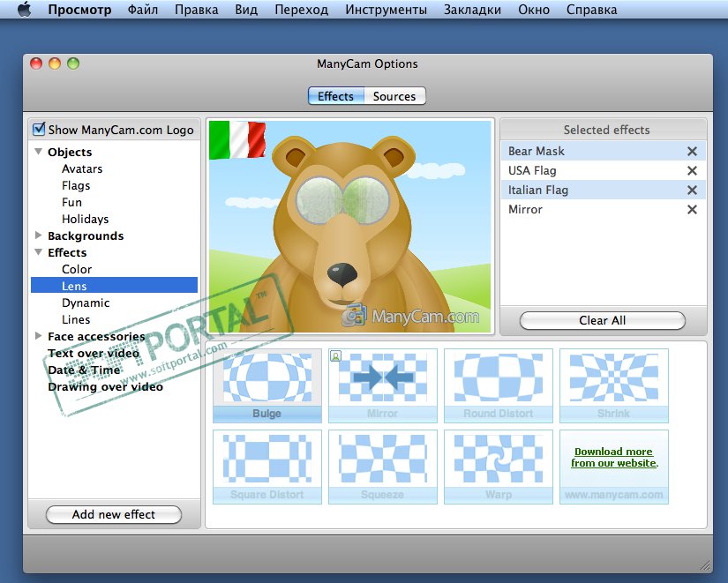Select the Squeeze lens effect
Viewport: 728px width, 583px height.
click(x=383, y=467)
